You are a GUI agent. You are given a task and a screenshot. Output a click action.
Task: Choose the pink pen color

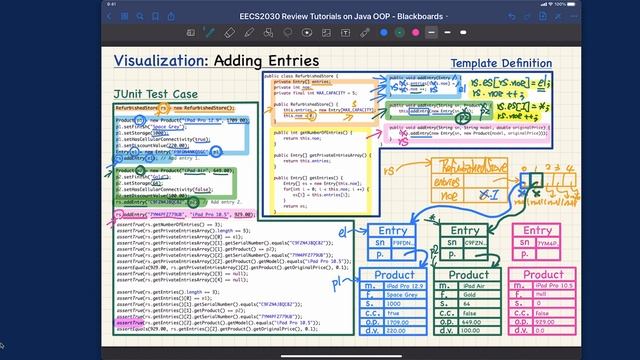[416, 33]
